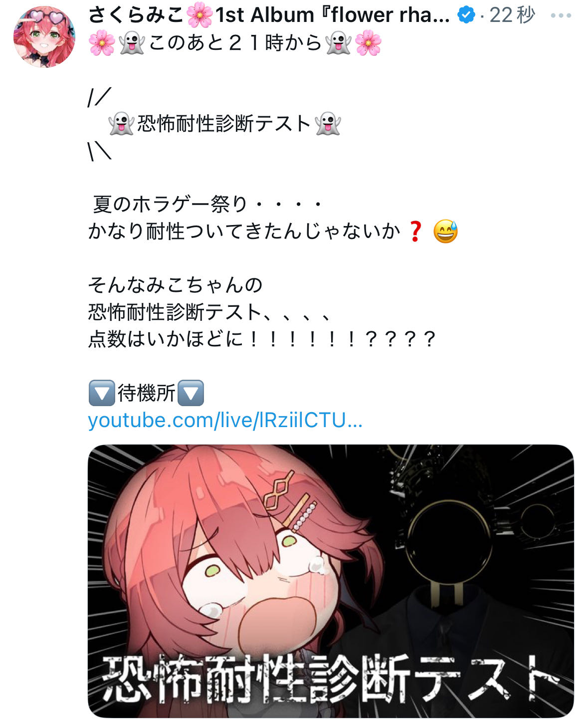588x722 pixels.
Task: Open Sakura Miko's profile avatar
Action: click(x=44, y=36)
